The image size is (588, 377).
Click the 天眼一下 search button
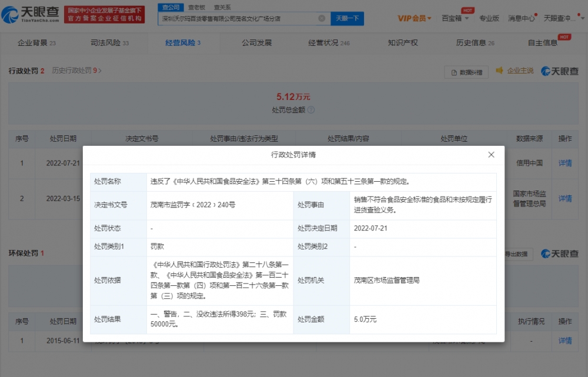tap(348, 18)
